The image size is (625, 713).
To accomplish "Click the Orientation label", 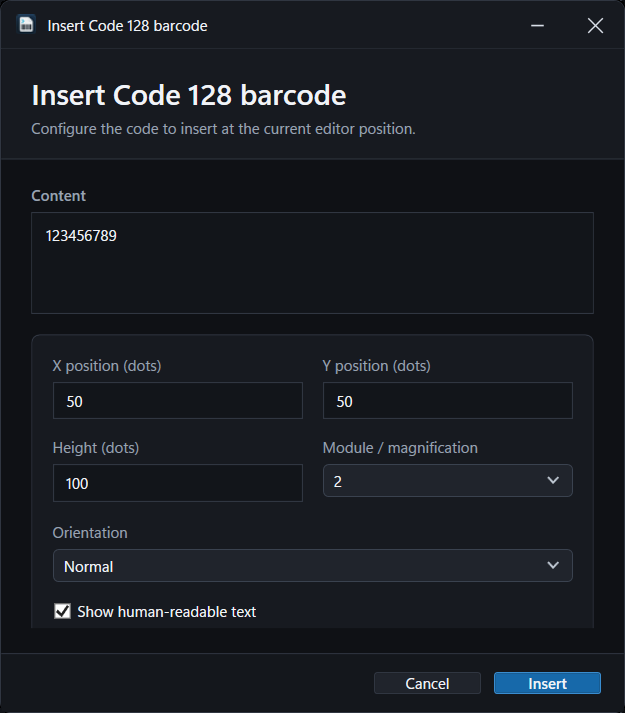I will (x=90, y=532).
